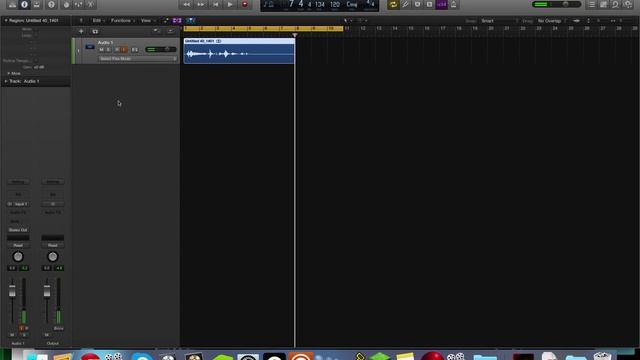Open the Select Flex Mode dropdown
This screenshot has height=360, width=640.
click(x=138, y=59)
